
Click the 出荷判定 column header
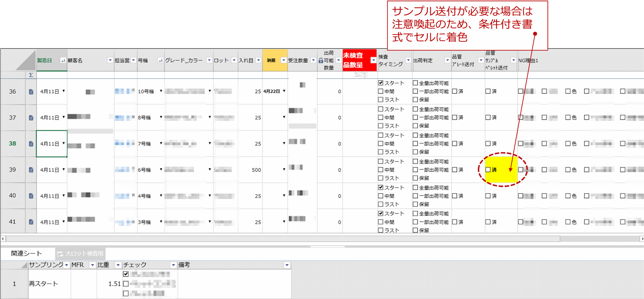coord(423,60)
